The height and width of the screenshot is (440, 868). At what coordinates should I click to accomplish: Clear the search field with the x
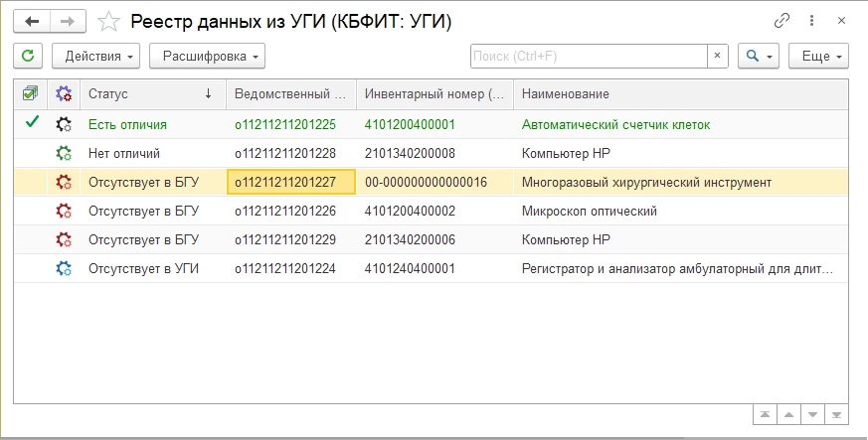[718, 56]
